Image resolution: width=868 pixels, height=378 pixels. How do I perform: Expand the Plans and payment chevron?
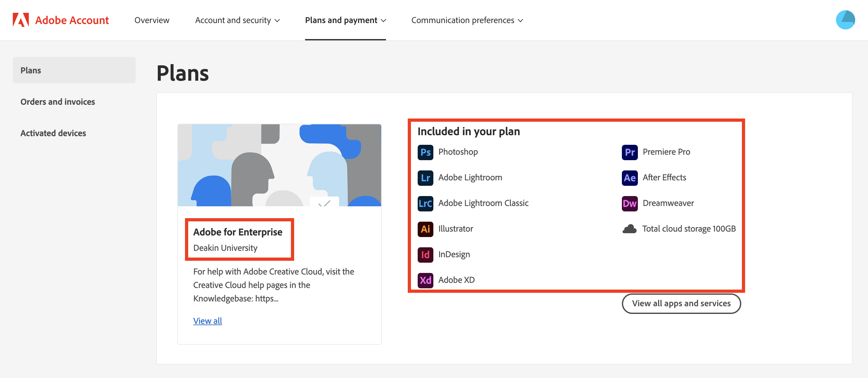coord(383,21)
